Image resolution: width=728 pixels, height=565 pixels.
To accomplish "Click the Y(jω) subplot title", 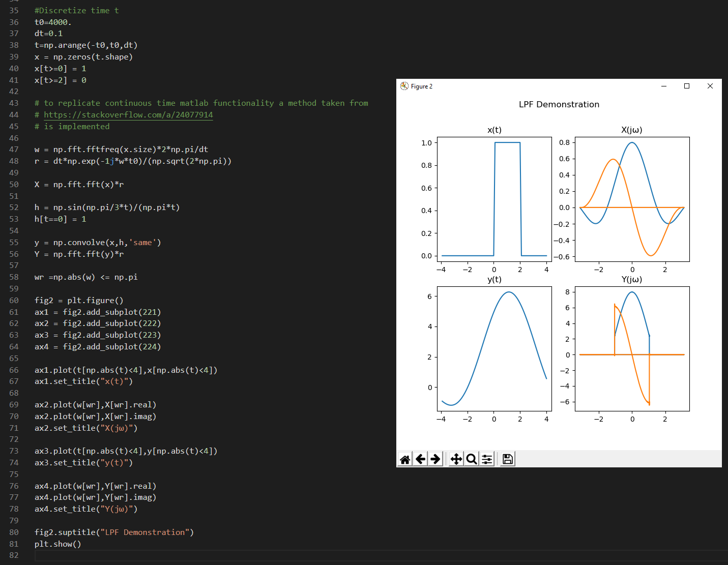I will tap(632, 279).
